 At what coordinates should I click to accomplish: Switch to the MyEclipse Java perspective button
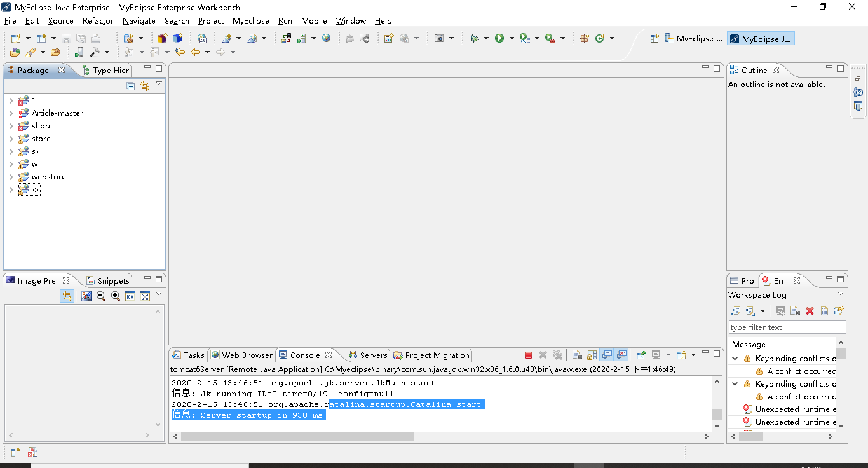[x=761, y=38]
